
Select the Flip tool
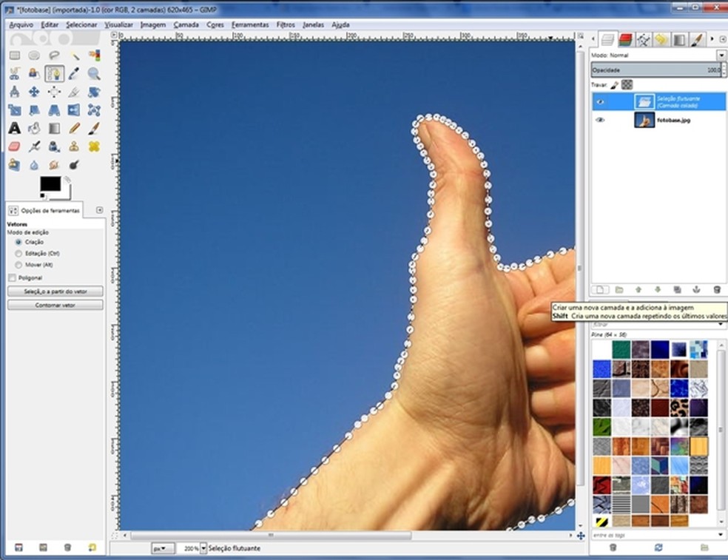pyautogui.click(x=74, y=110)
